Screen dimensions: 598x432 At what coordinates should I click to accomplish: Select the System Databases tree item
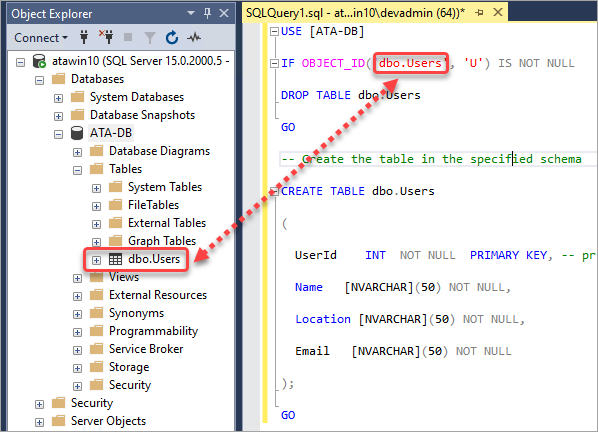(137, 97)
